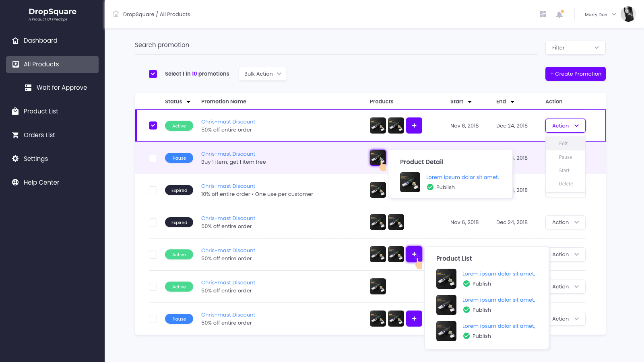Expand the Bulk Action dropdown
Image resolution: width=644 pixels, height=362 pixels.
pos(262,74)
